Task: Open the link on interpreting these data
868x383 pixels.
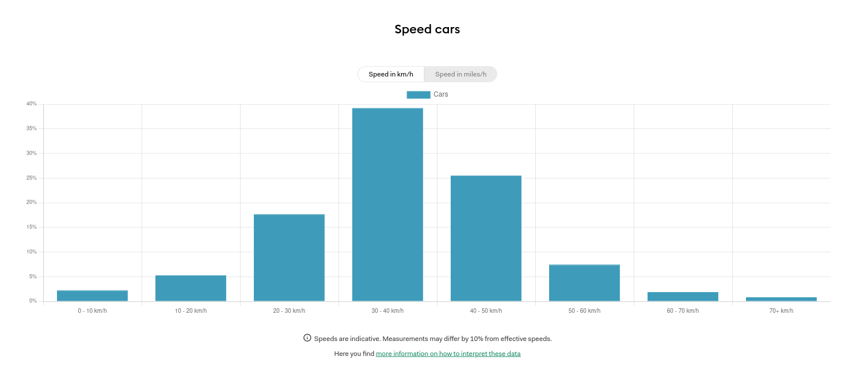Action: coord(448,354)
